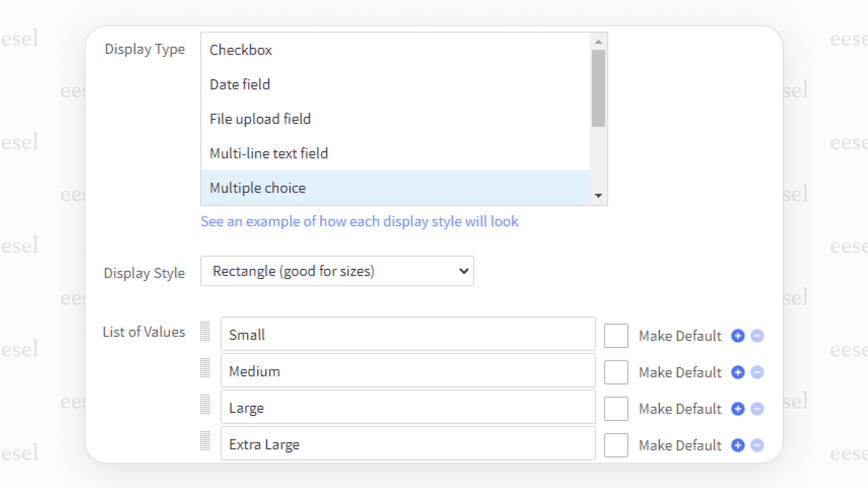Image resolution: width=868 pixels, height=488 pixels.
Task: Select the Date field display type
Action: 240,84
